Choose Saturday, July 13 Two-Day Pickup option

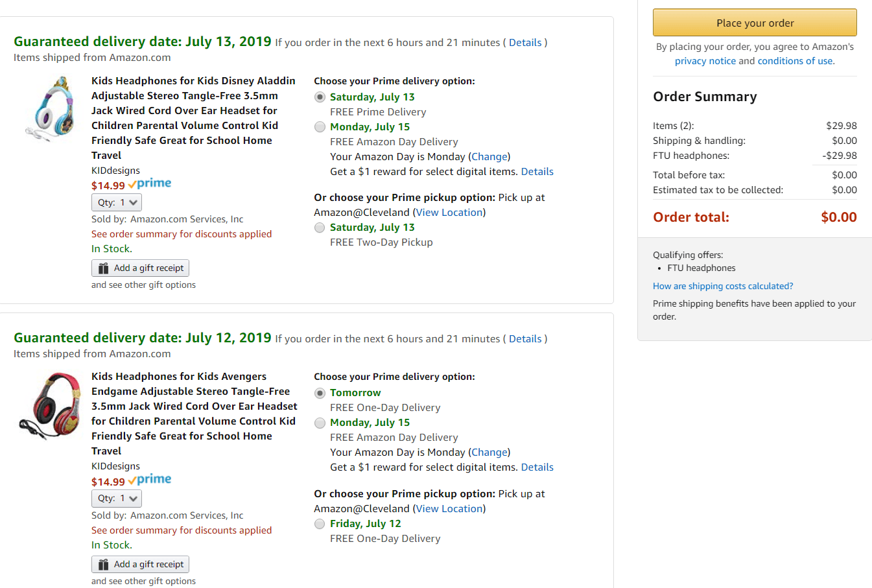[320, 228]
